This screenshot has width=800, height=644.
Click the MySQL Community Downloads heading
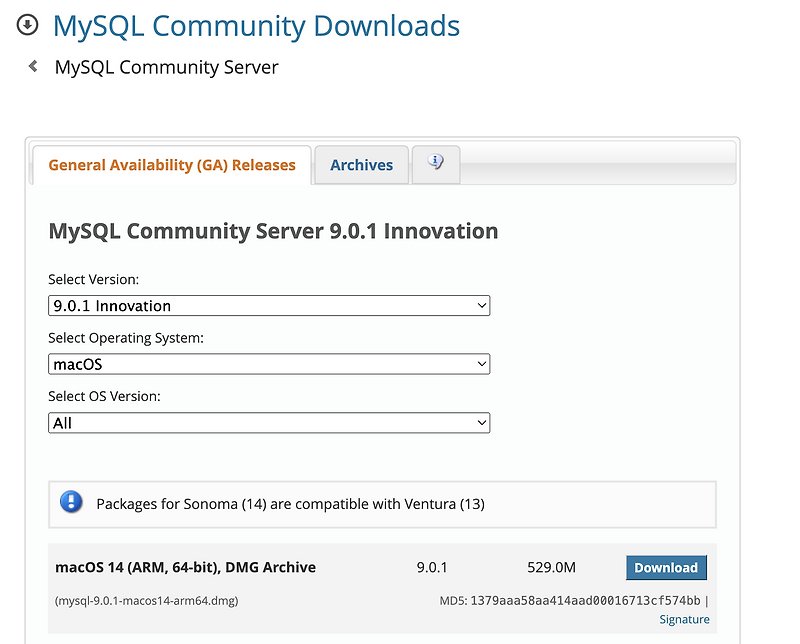coord(256,25)
